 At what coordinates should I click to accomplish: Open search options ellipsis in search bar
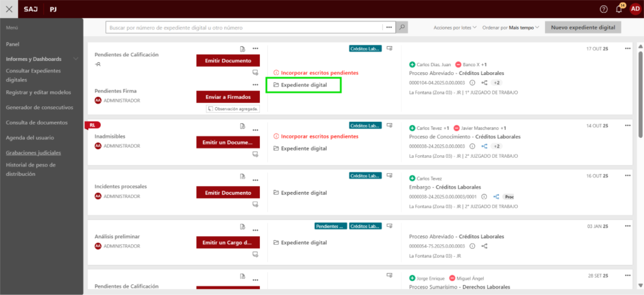tap(388, 27)
